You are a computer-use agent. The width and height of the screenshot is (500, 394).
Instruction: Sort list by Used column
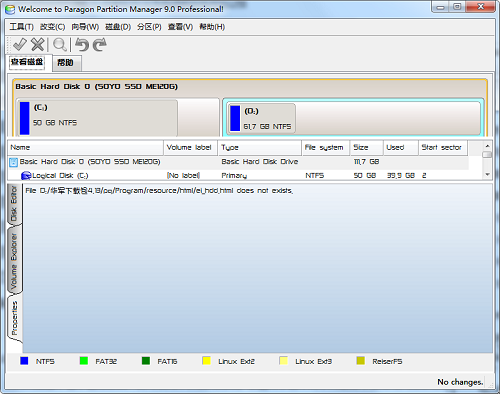401,148
